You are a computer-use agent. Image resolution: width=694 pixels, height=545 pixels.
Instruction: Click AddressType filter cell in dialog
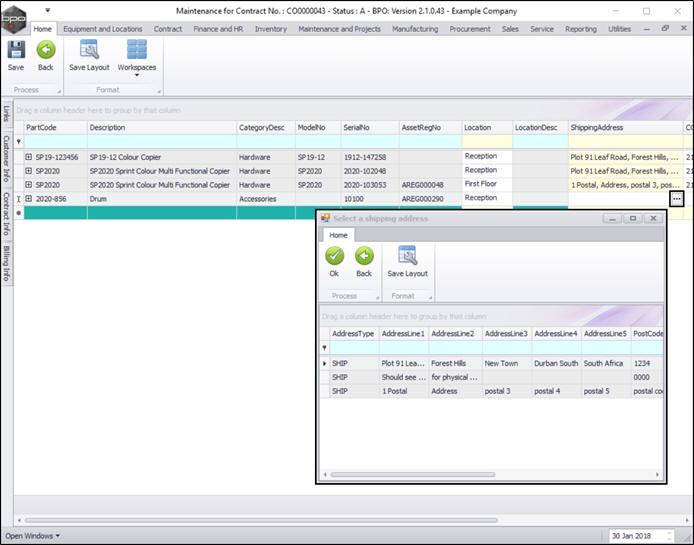tap(354, 348)
